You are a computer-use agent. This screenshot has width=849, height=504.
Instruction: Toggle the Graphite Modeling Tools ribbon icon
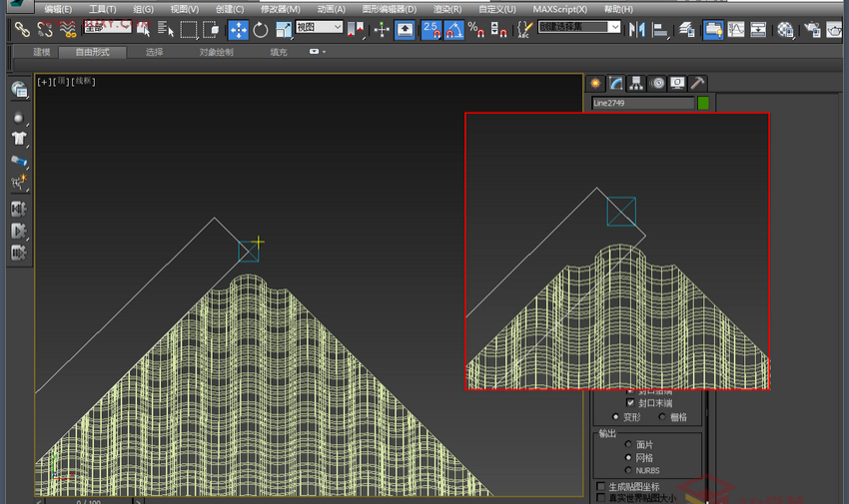[x=713, y=30]
